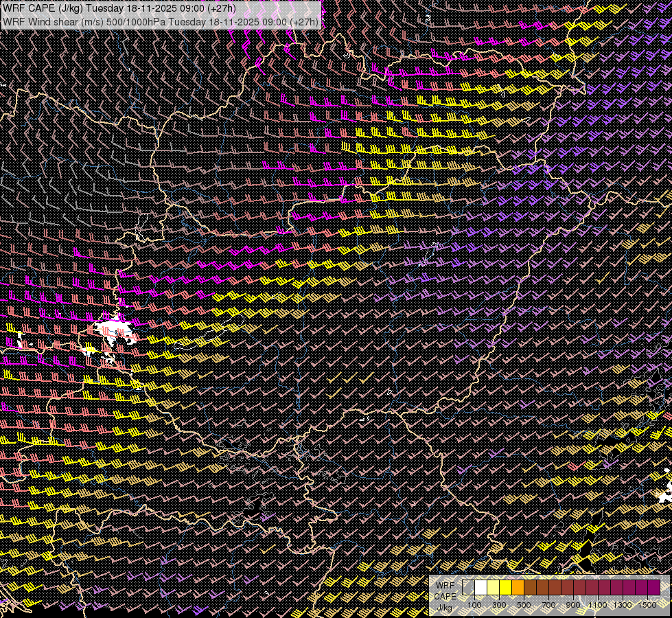Click the 1100 legend tick label

pos(598,605)
